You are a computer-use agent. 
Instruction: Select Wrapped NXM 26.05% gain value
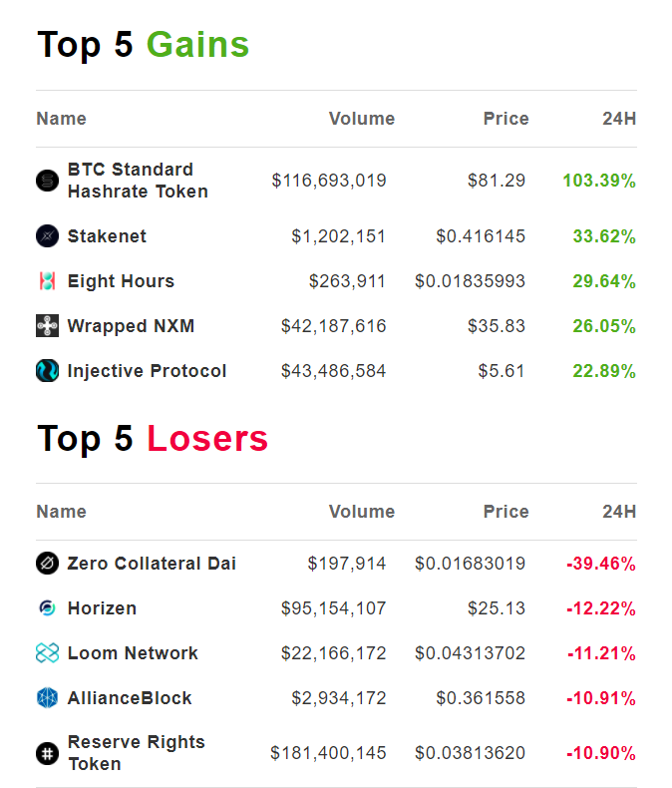pos(603,326)
